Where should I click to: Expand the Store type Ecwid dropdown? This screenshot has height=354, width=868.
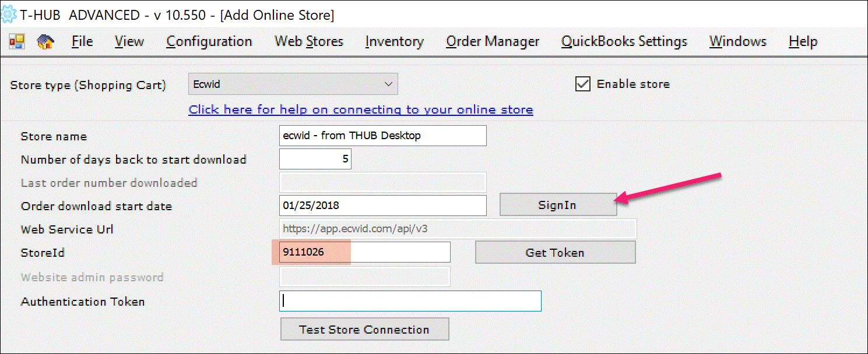(293, 84)
